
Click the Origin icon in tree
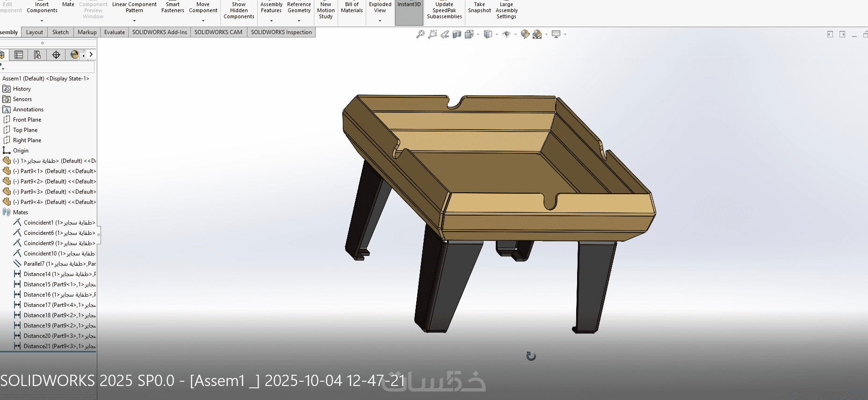coord(7,151)
